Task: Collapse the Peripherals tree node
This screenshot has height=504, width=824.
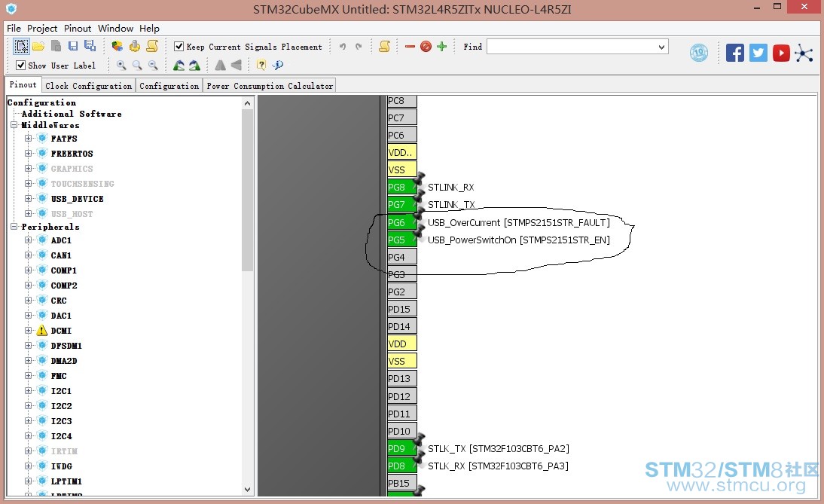Action: coord(14,227)
